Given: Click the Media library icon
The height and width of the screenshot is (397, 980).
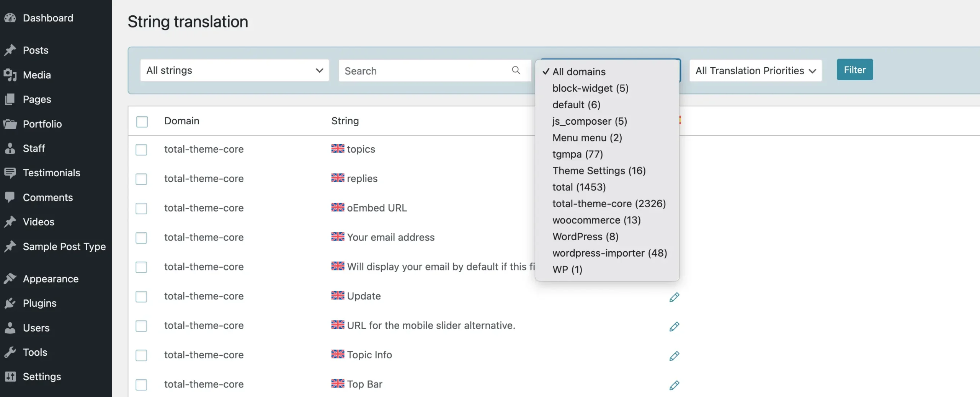Looking at the screenshot, I should pos(10,75).
